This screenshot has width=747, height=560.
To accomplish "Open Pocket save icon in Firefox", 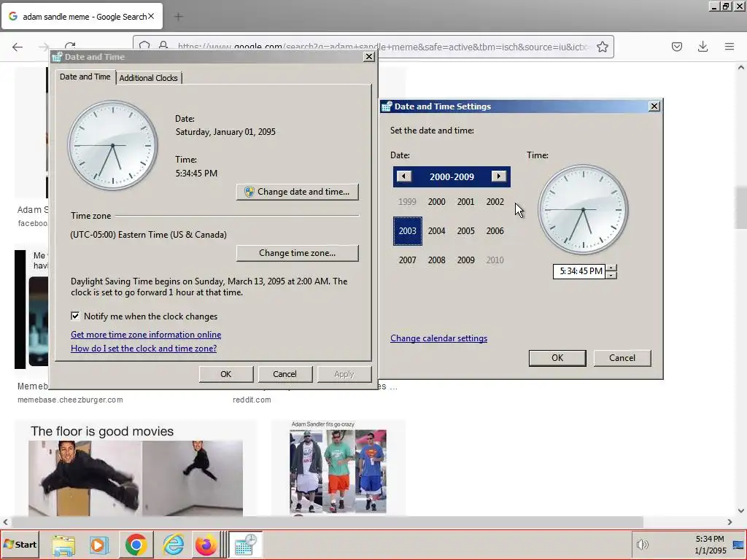I will pyautogui.click(x=676, y=47).
